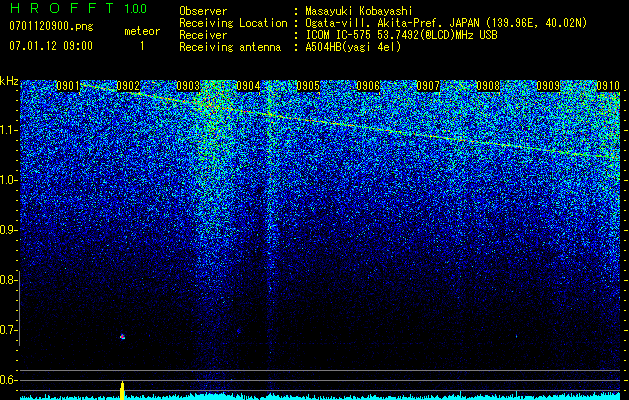Click the A504HB(yagi 4el) antenna text
The height and width of the screenshot is (400, 629).
point(353,47)
